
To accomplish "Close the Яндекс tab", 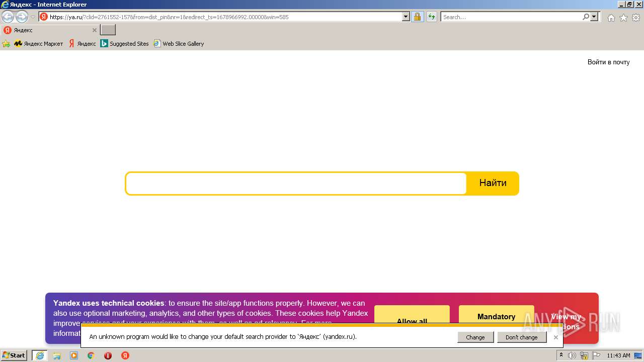I will click(94, 30).
